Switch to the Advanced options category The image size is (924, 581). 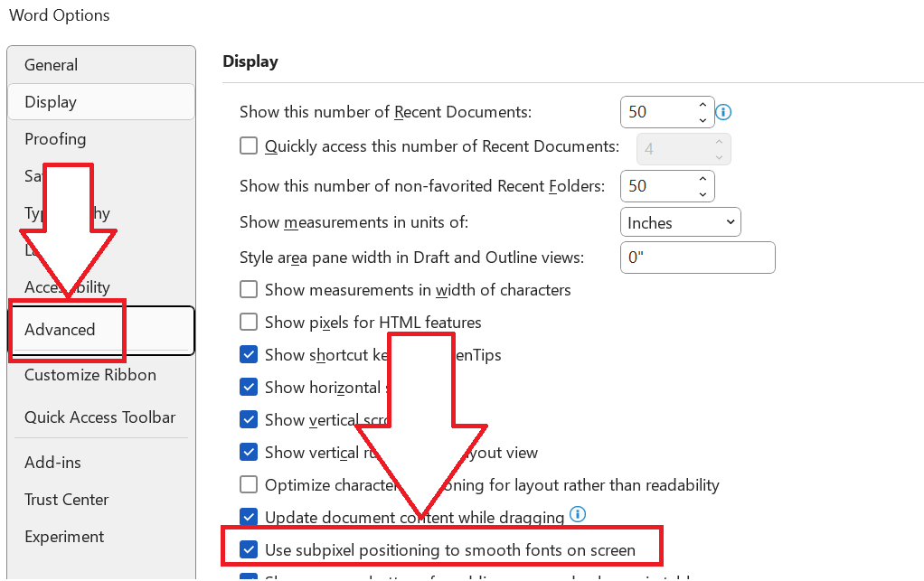pyautogui.click(x=100, y=330)
